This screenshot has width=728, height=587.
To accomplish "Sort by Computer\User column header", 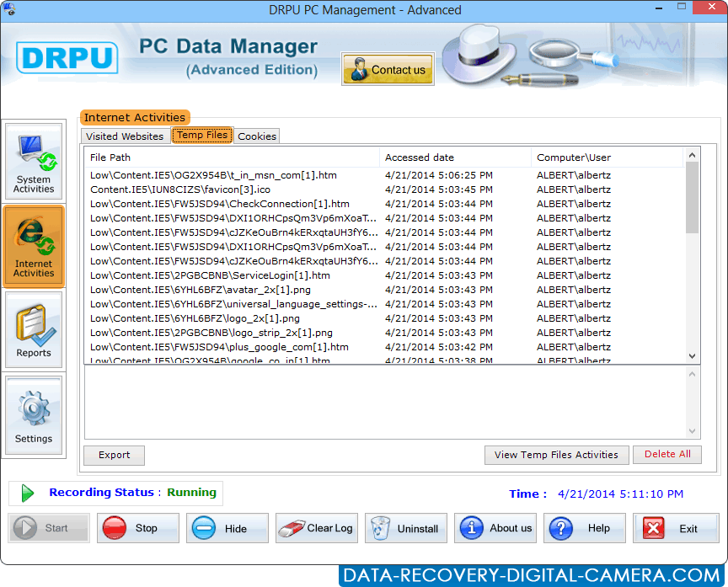I will [x=608, y=157].
